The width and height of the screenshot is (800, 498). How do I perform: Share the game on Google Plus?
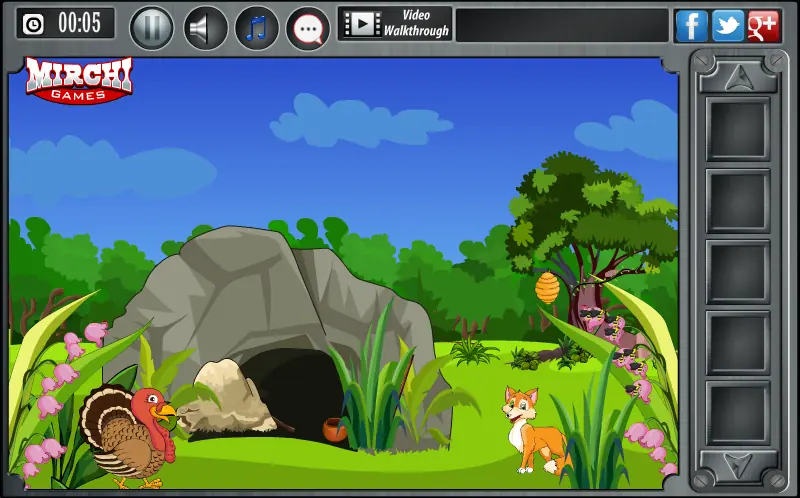tap(763, 26)
